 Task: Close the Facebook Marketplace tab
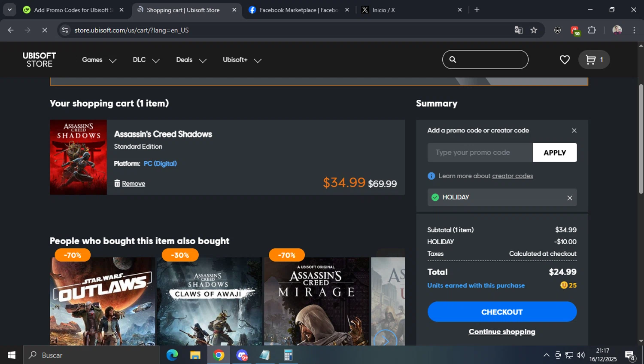[x=347, y=9]
